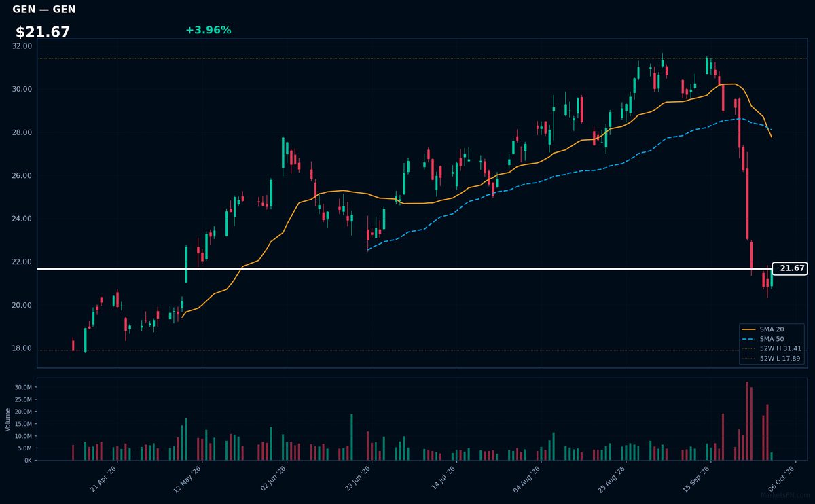
Task: Click the 24.00 price axis label
Action: coord(22,219)
